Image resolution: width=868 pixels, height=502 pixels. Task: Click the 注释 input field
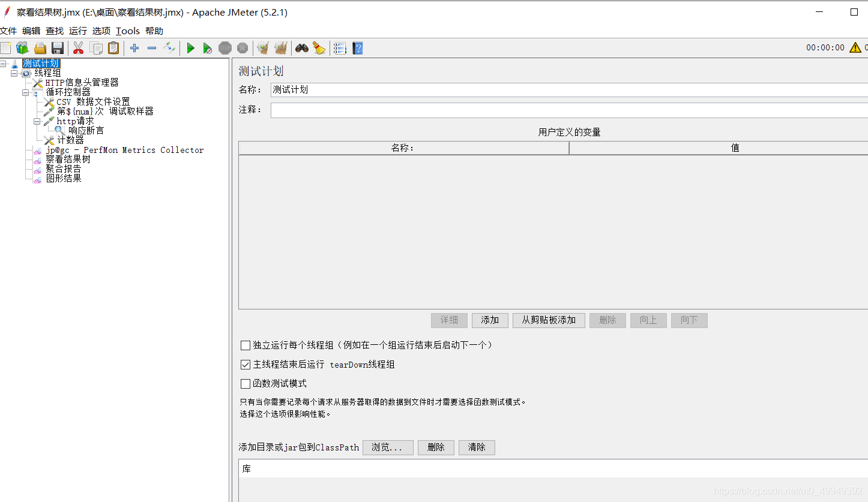coord(569,110)
